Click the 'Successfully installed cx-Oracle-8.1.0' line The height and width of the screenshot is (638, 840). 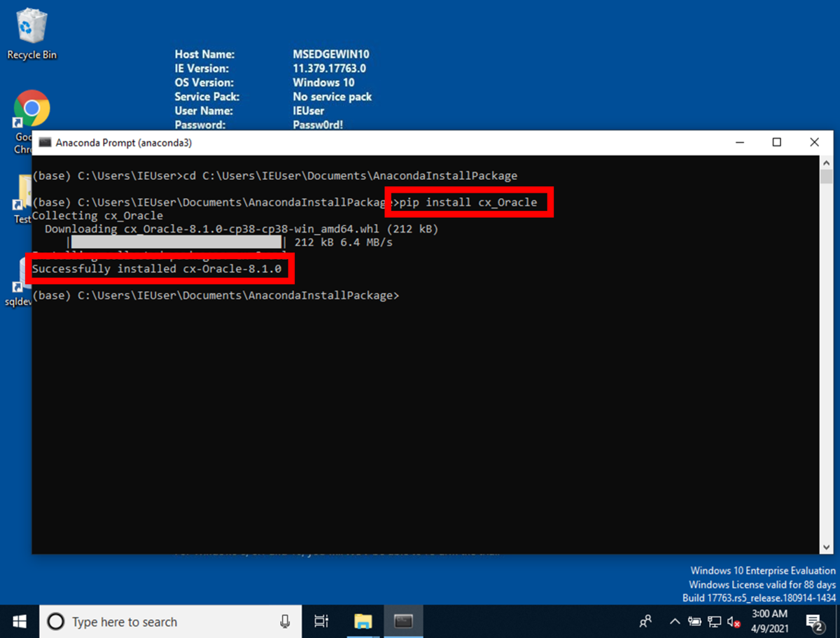pyautogui.click(x=157, y=269)
